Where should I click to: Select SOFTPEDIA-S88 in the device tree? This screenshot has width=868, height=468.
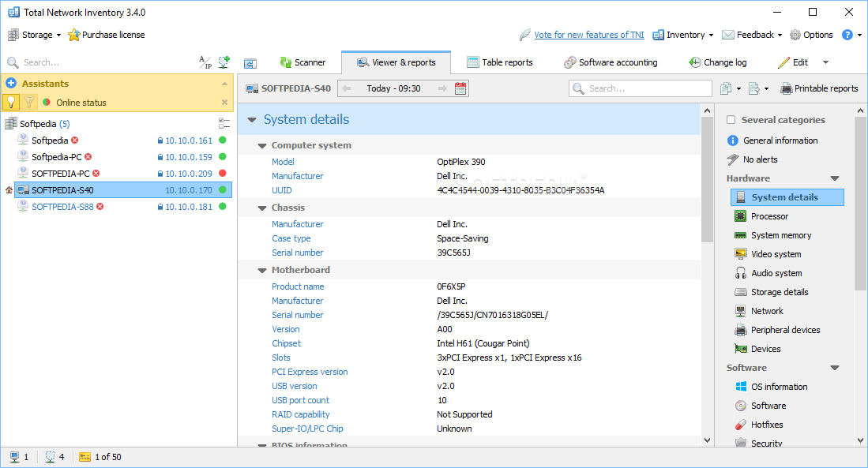coord(123,207)
